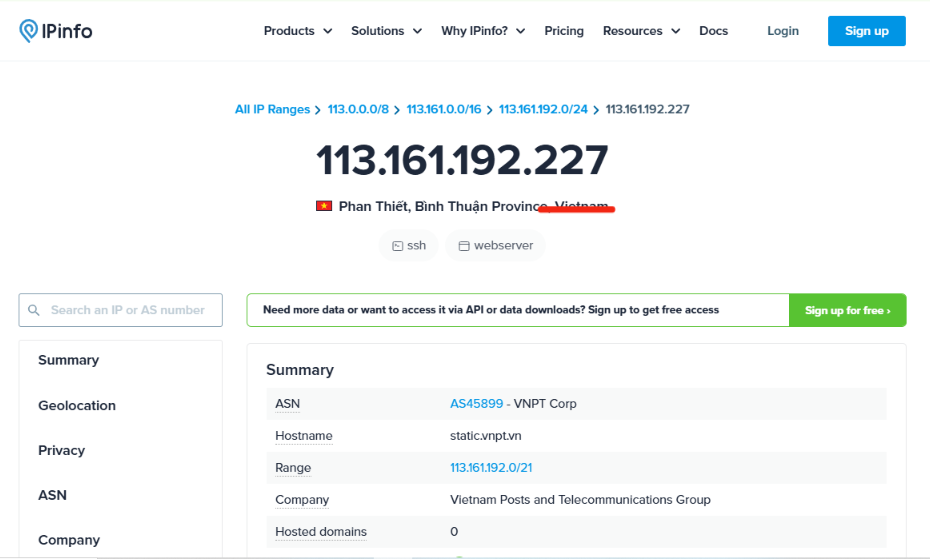Select Summary in the sidebar
930x559 pixels.
click(69, 360)
